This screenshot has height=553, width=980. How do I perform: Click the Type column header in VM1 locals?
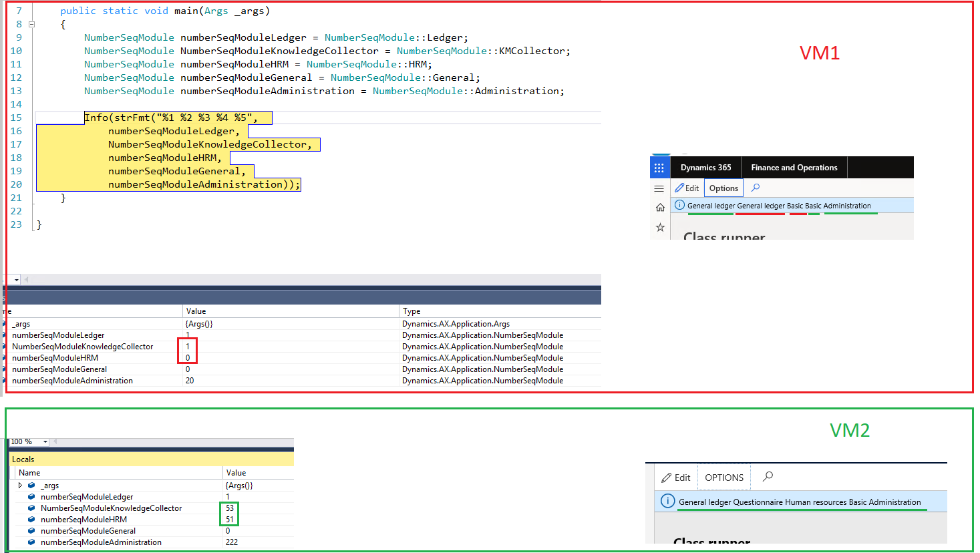coord(500,311)
